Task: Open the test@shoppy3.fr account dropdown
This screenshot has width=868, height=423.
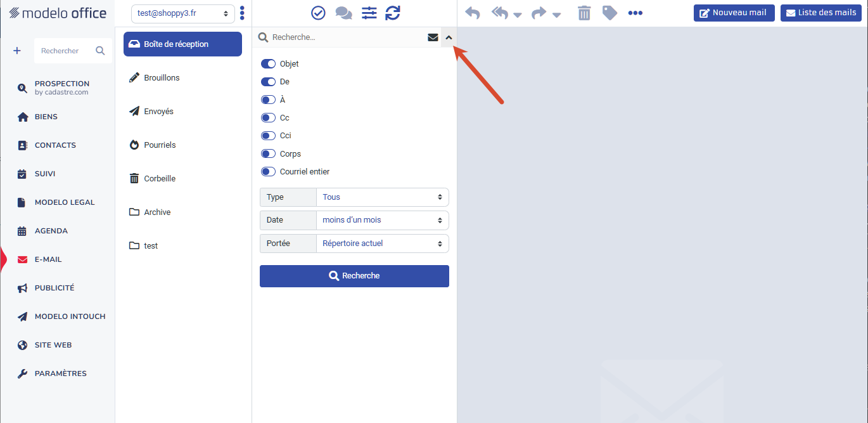Action: pyautogui.click(x=183, y=13)
